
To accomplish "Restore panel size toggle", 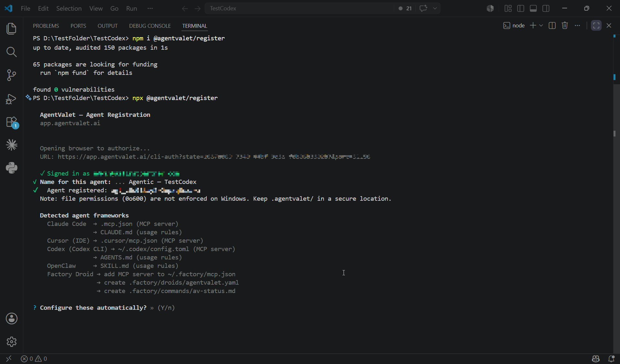I will (596, 25).
